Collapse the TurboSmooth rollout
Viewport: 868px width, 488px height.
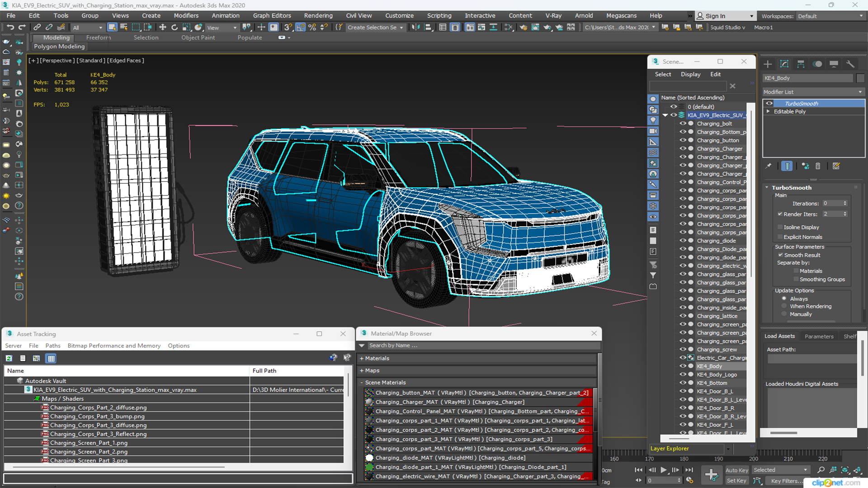tap(767, 188)
